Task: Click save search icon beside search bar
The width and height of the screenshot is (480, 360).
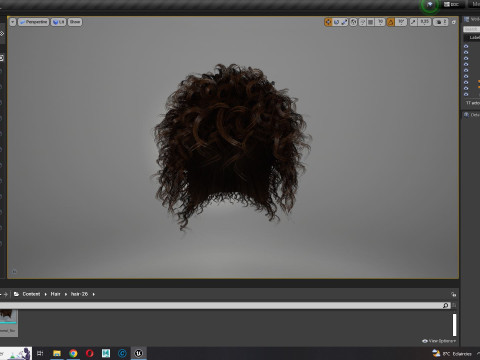Action: click(x=454, y=305)
